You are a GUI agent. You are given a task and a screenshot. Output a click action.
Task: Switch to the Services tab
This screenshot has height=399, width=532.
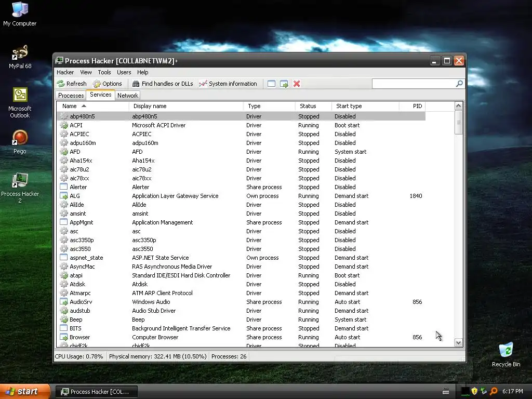click(x=100, y=95)
